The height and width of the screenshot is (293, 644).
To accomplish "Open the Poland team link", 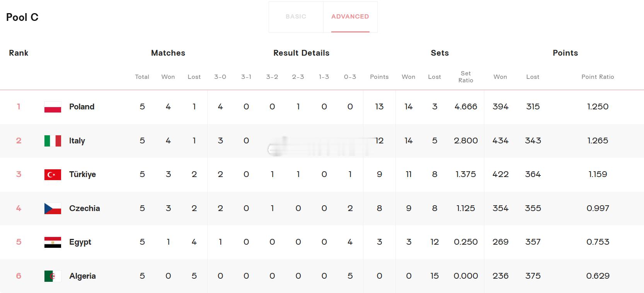I will (x=82, y=107).
